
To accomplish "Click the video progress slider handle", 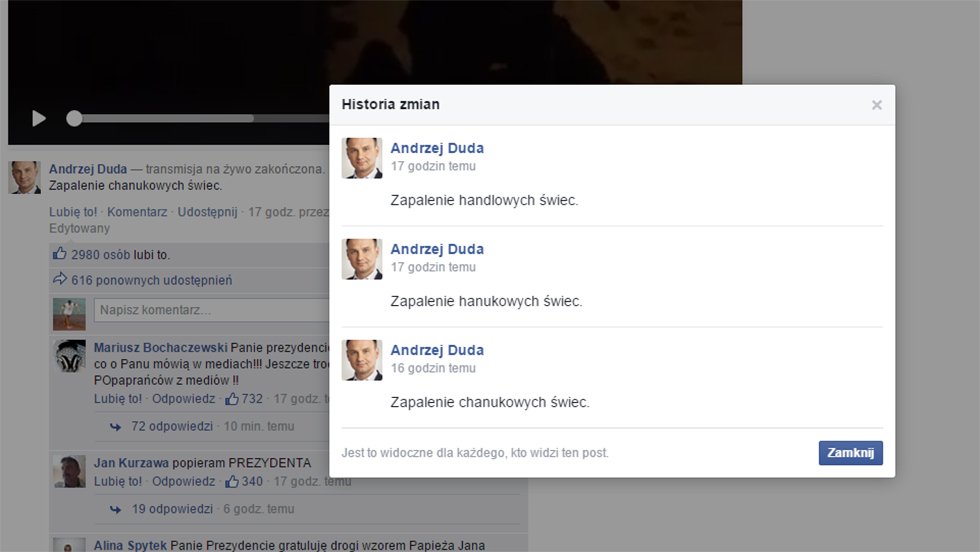I will click(74, 118).
